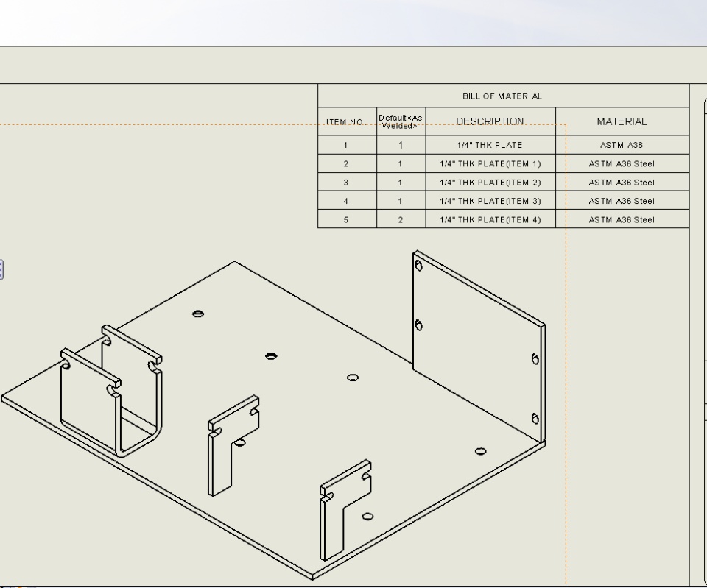Select the '1/4" THK PLATE' description cell
The image size is (707, 588).
point(490,145)
